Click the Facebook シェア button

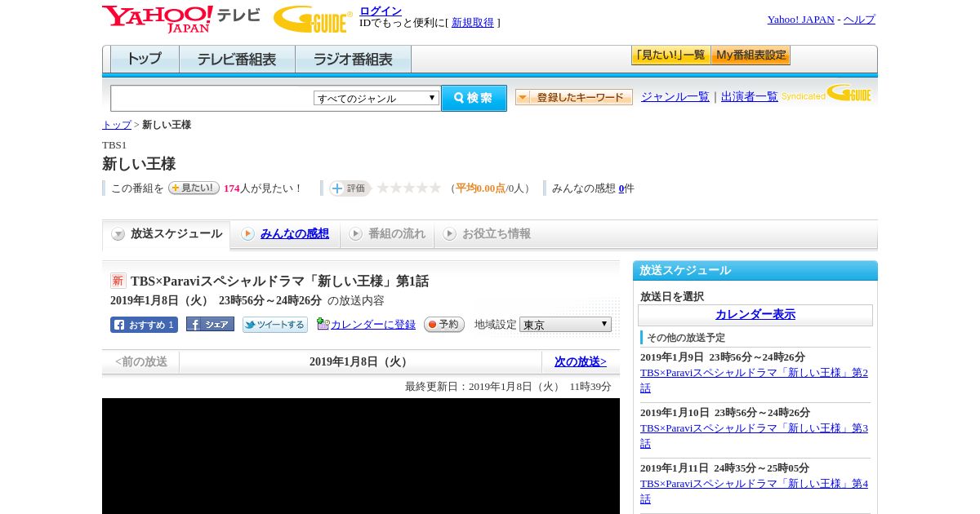[210, 324]
